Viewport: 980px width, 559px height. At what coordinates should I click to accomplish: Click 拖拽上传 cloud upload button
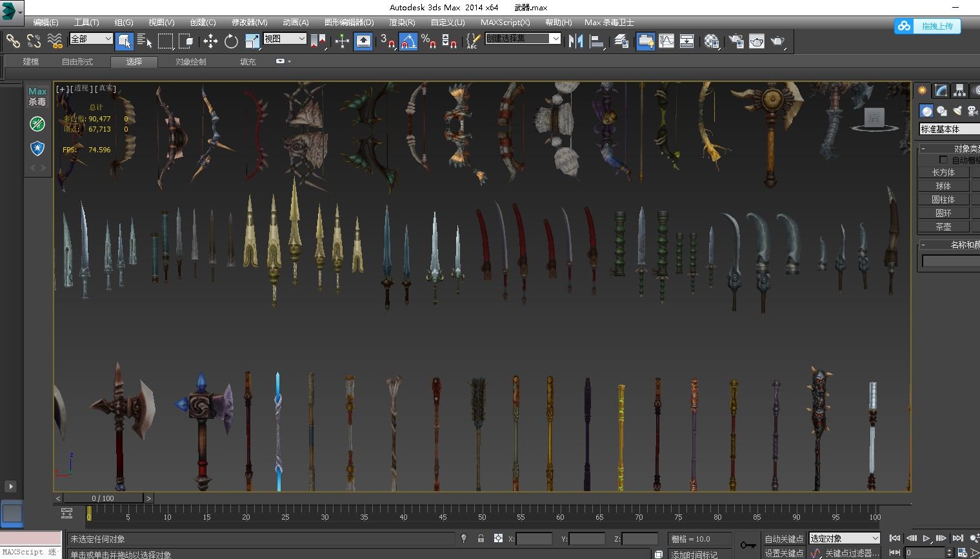928,26
